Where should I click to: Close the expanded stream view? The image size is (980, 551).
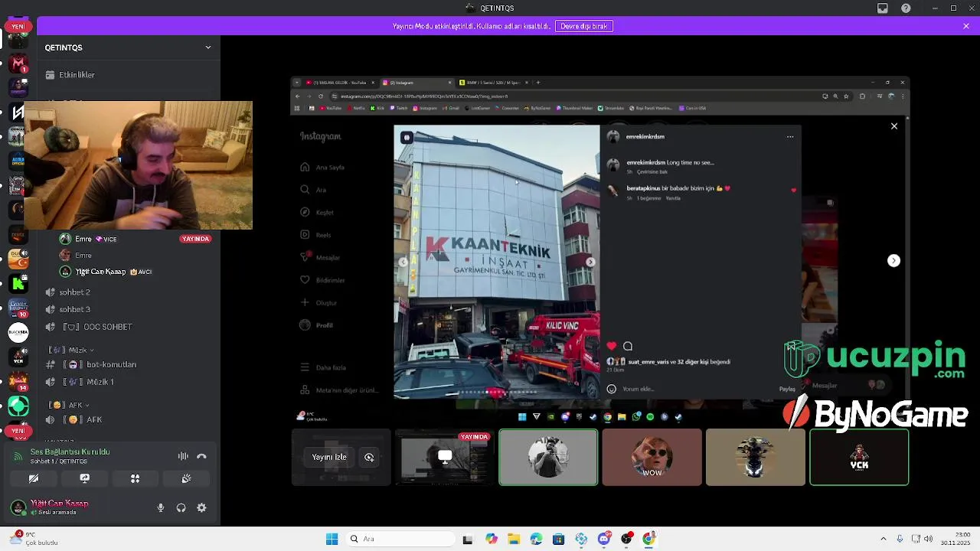[894, 126]
